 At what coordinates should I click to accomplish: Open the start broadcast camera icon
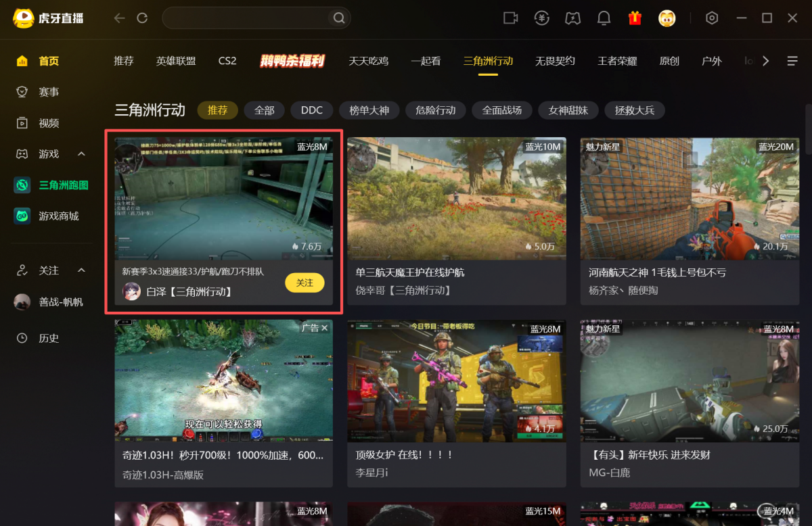[510, 18]
